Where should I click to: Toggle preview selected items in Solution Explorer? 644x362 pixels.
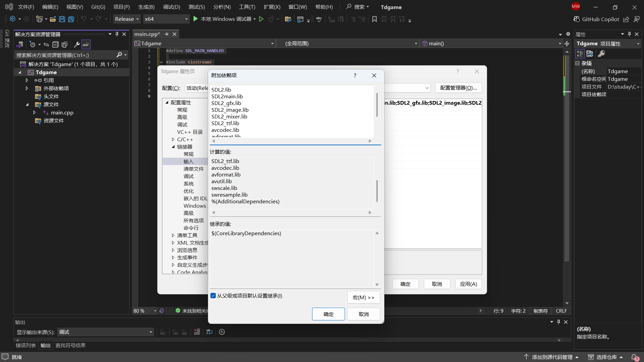tap(86, 44)
